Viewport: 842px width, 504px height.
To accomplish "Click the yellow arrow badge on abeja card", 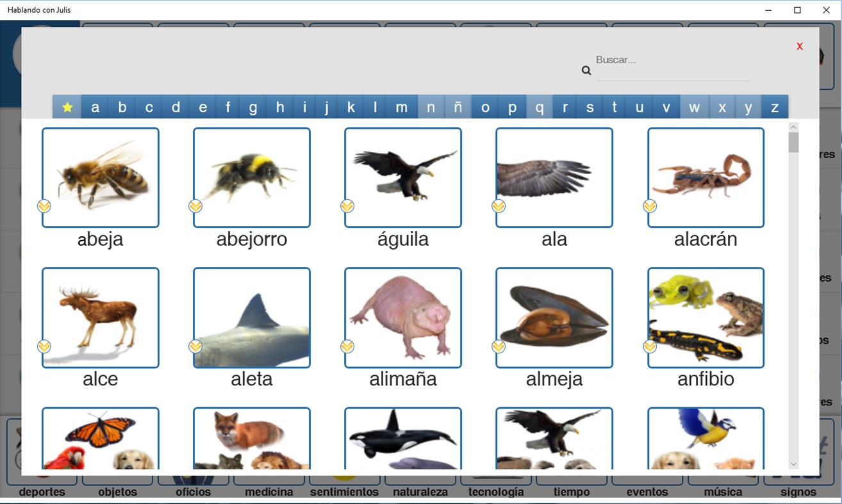I will coord(44,206).
